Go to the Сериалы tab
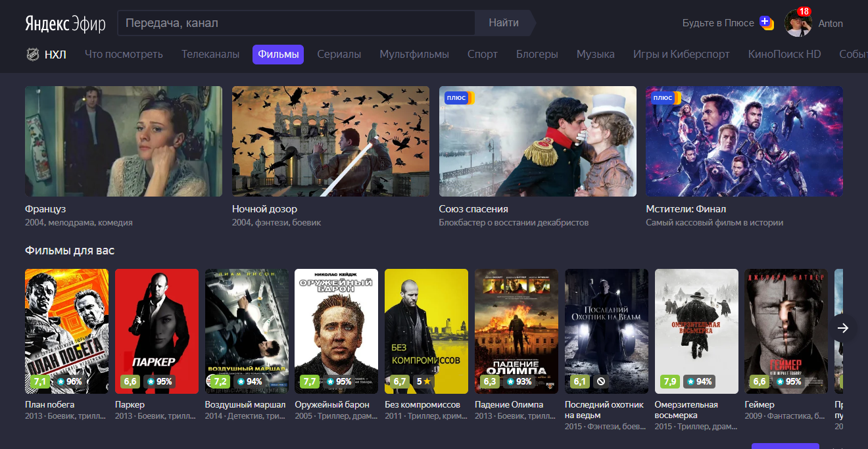 coord(339,55)
